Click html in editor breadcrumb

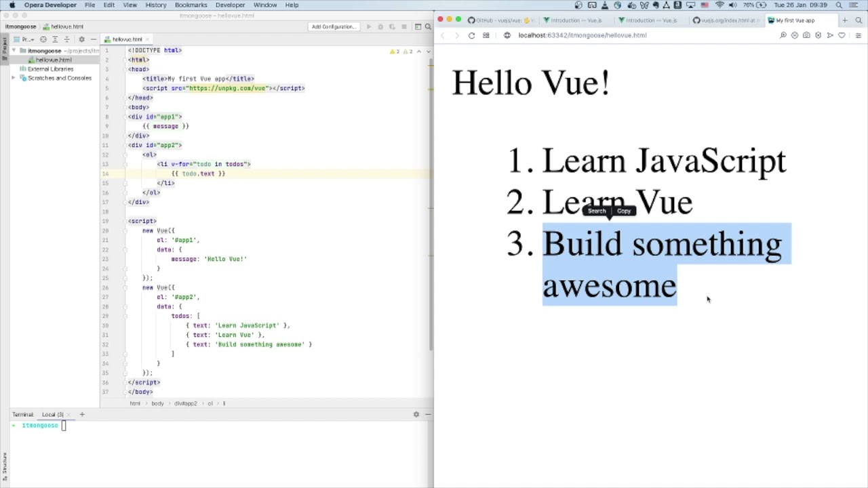pos(135,404)
